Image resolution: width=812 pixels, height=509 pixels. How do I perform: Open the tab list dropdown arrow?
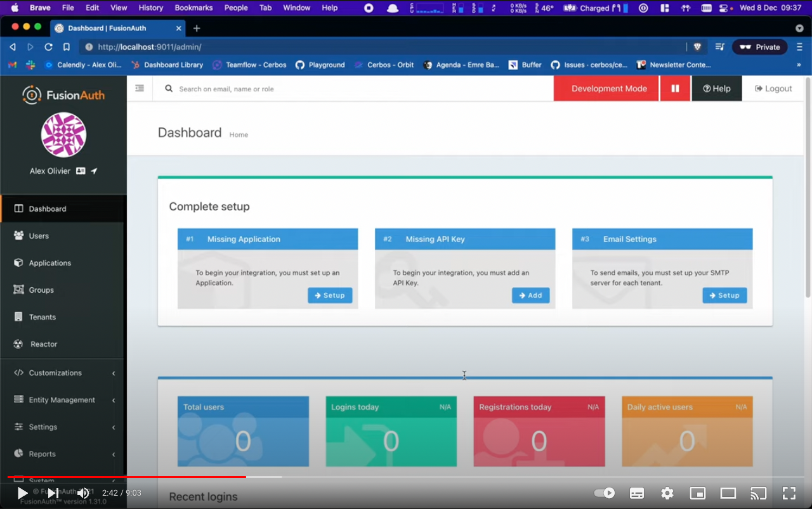[799, 29]
